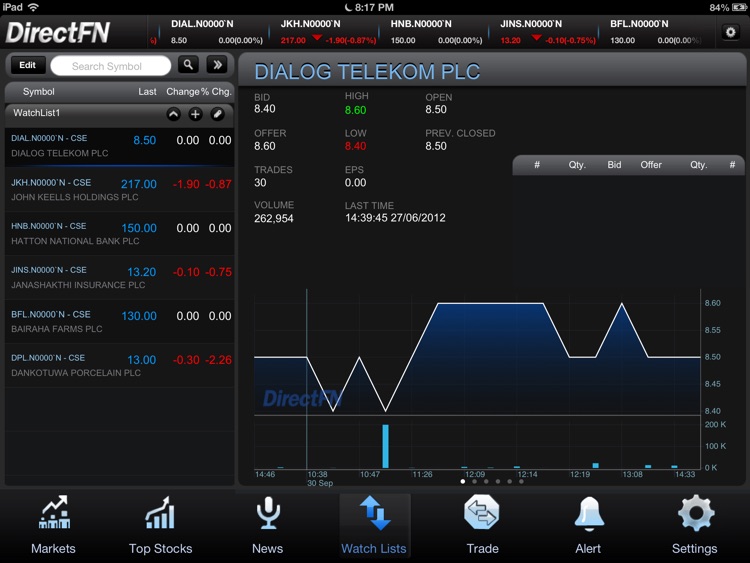
Task: Select DANKOTUWA PORCELAIN PLC row
Action: (x=120, y=365)
